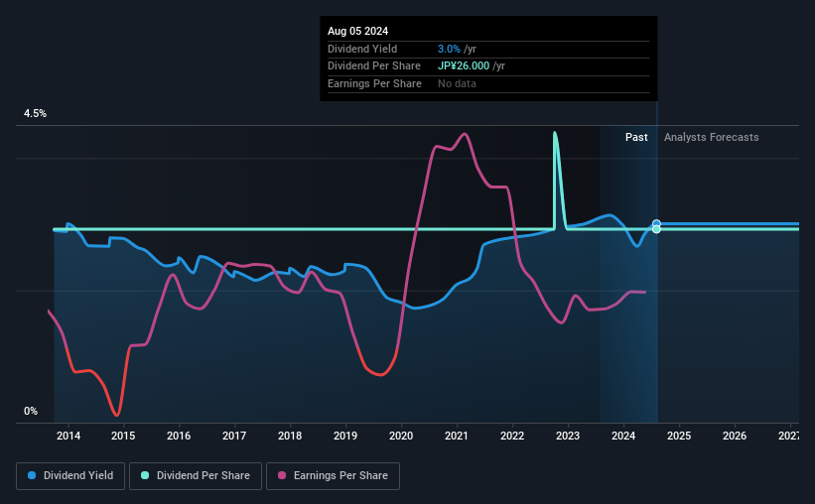The image size is (815, 504).
Task: Toggle the Dividend Per Share legend button
Action: point(196,476)
